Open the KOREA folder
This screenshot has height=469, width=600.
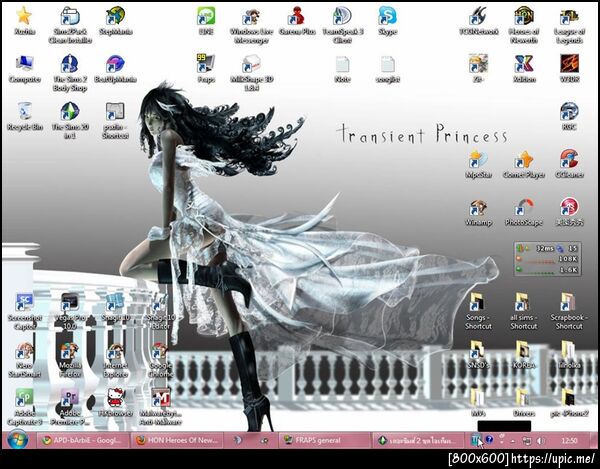click(524, 356)
